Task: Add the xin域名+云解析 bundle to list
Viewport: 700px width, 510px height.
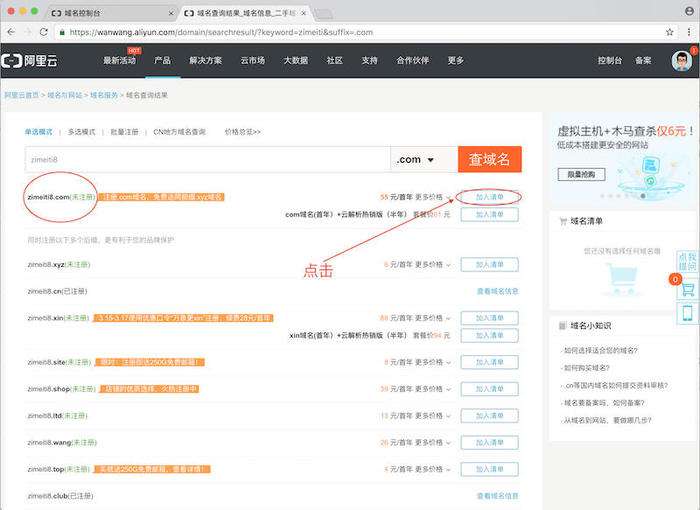Action: [489, 335]
